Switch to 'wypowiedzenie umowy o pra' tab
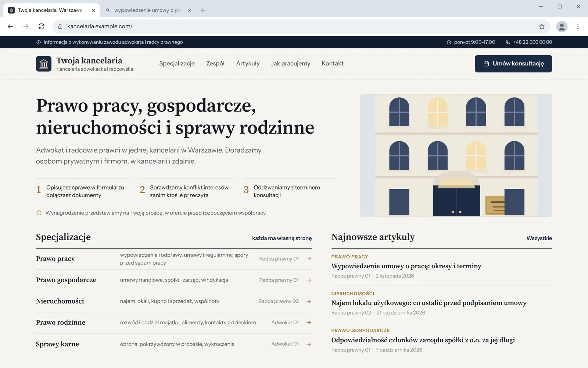Viewport: 588px width, 368px height. point(148,10)
